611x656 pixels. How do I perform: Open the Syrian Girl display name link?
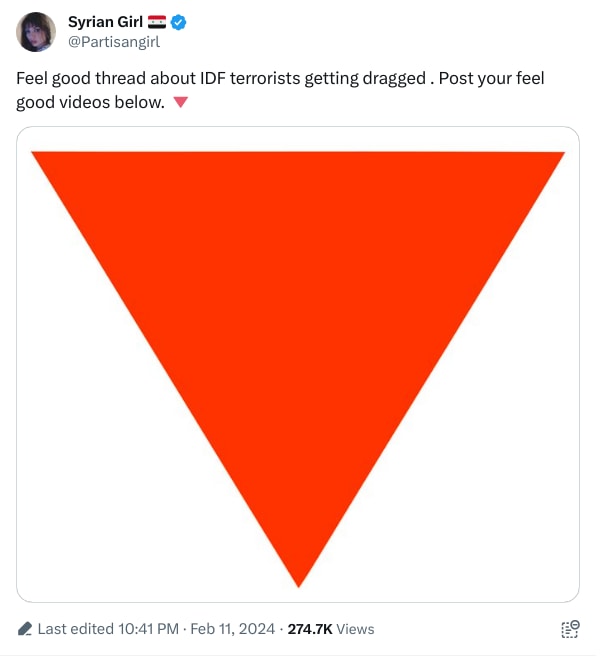(105, 22)
